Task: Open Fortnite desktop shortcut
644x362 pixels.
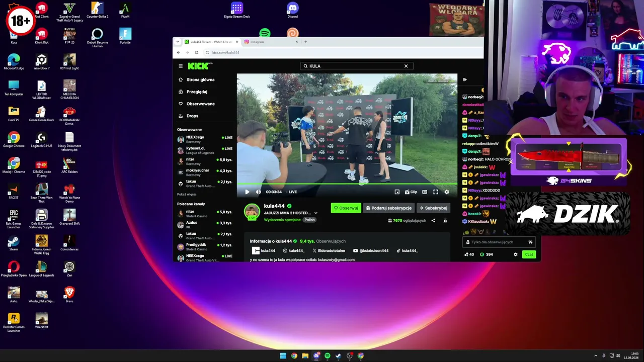Action: coord(125,35)
